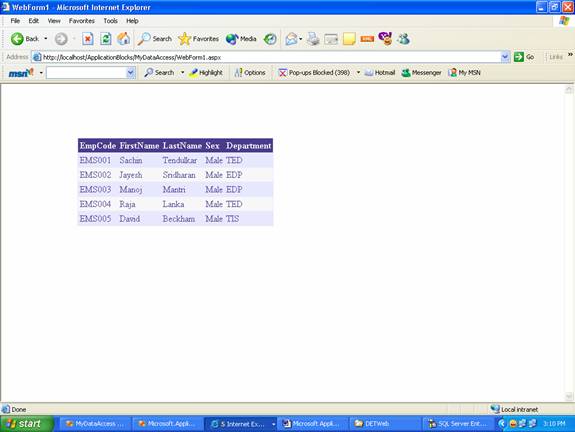The height and width of the screenshot is (432, 575).
Task: Refresh the page using Refresh icon
Action: (106, 39)
